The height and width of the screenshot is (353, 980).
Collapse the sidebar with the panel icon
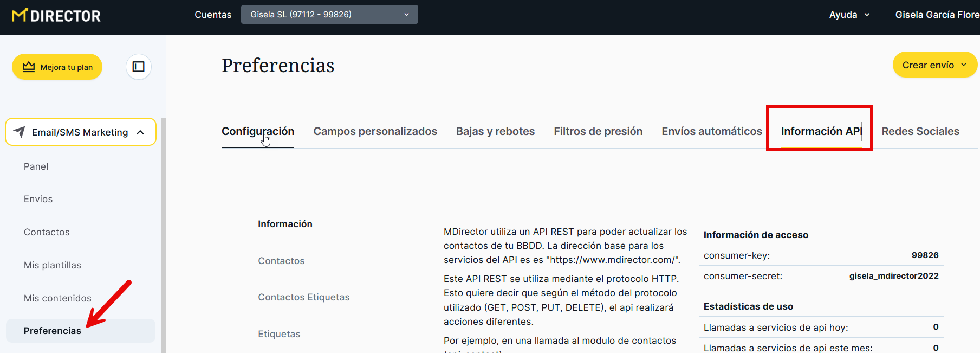coord(139,67)
